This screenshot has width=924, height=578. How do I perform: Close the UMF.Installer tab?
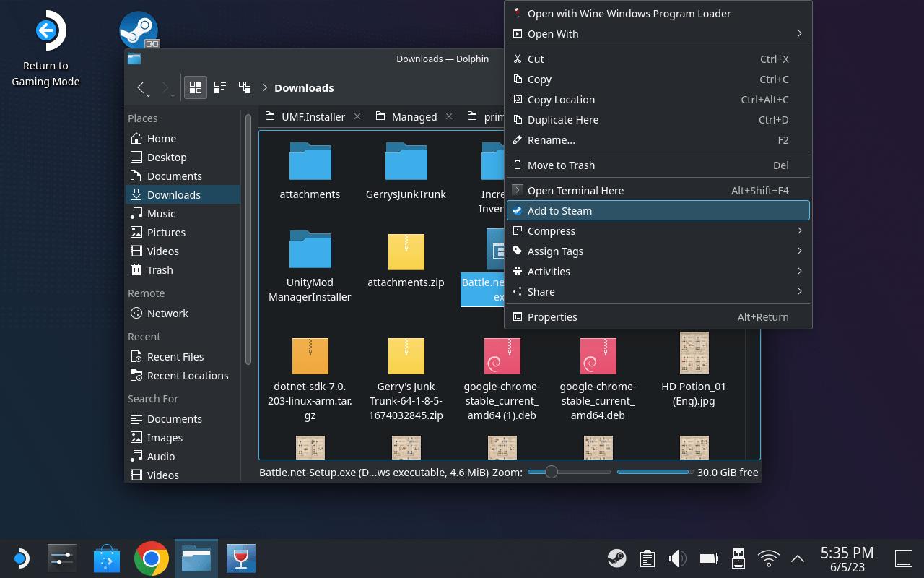coord(357,116)
